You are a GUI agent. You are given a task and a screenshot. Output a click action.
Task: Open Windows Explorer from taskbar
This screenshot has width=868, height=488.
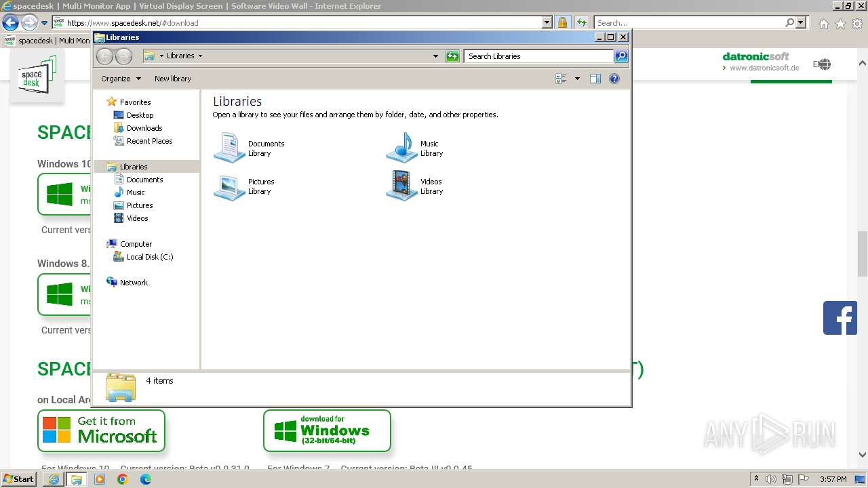coord(77,479)
